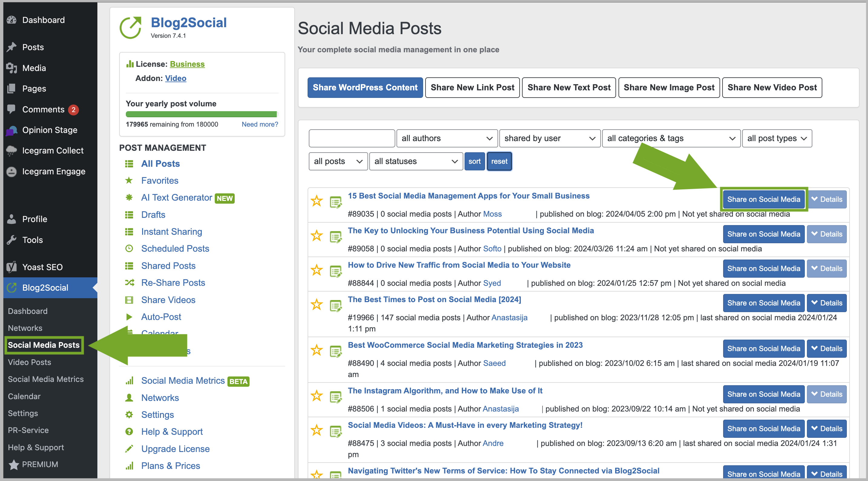Click post type icon for '15 Best Social Media Management Apps'
This screenshot has height=481, width=868.
click(x=336, y=202)
